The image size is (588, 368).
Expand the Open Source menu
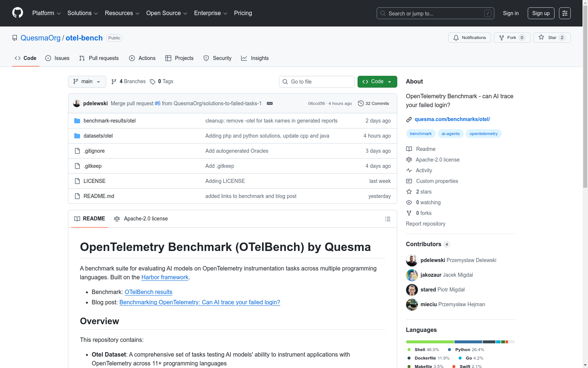click(167, 13)
